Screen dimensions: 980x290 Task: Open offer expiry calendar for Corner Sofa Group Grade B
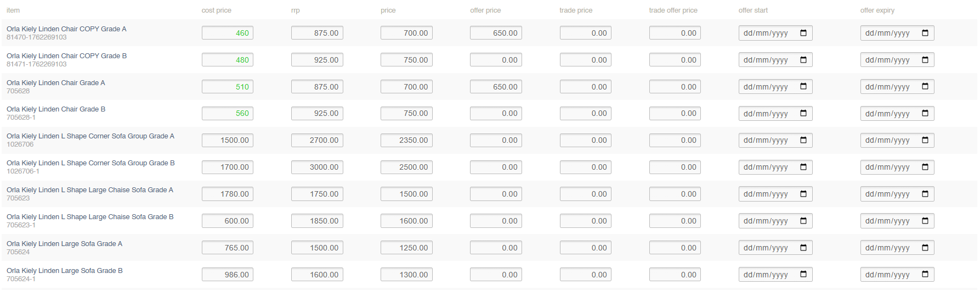pos(925,167)
